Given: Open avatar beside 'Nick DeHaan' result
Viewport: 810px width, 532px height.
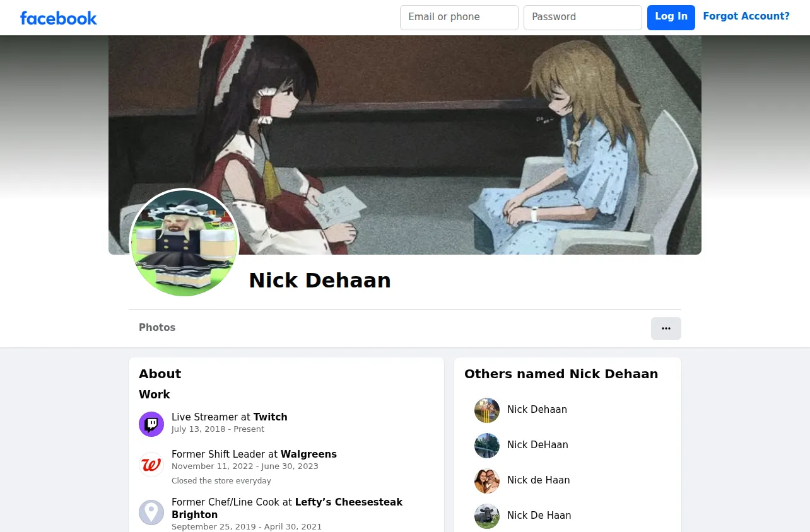Looking at the screenshot, I should pos(487,446).
